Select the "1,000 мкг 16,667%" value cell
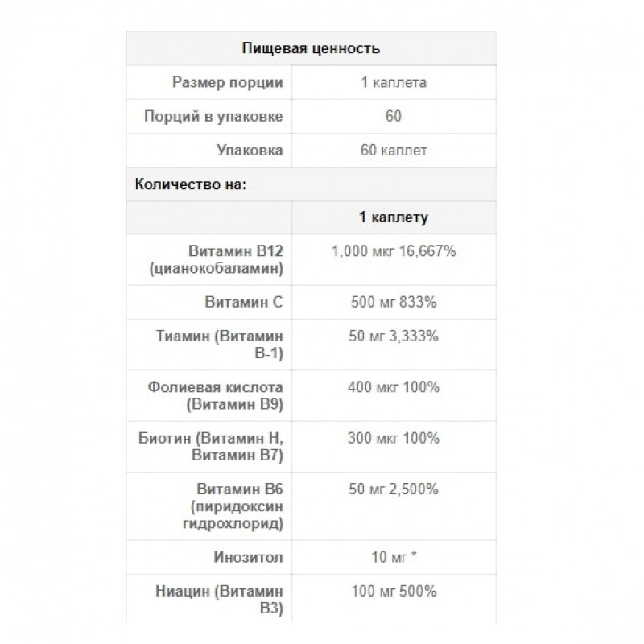644x644 pixels. [x=394, y=251]
